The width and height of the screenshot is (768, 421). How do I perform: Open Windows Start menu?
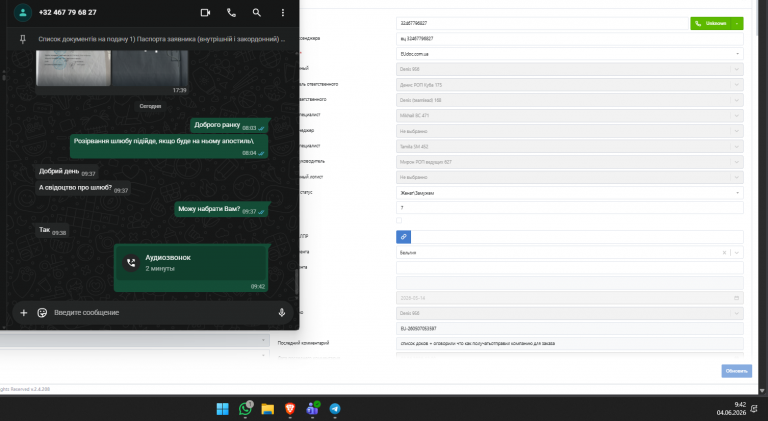222,409
